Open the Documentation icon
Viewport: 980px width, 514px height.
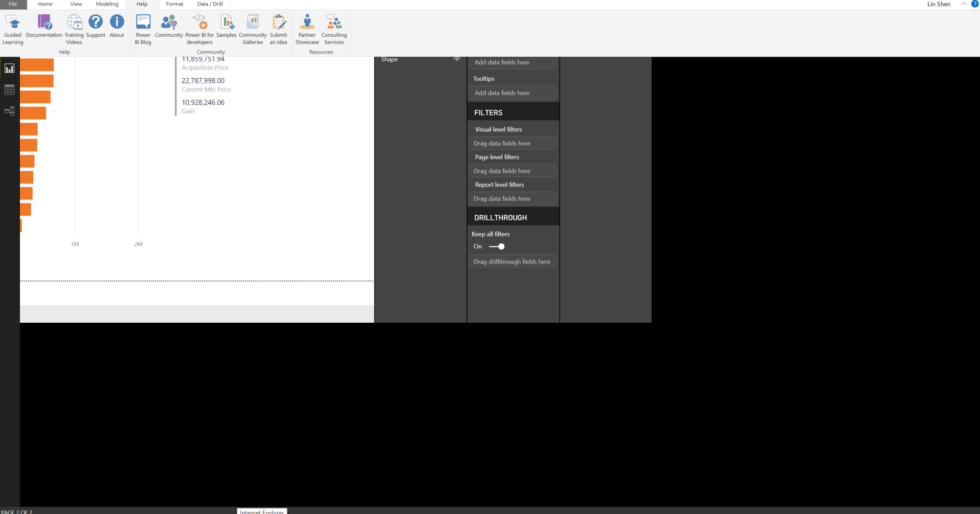pos(44,26)
